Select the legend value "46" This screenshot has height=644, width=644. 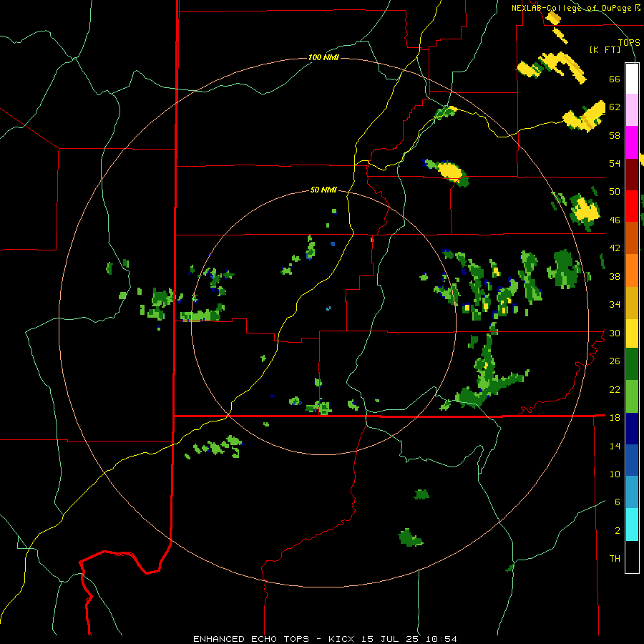(x=615, y=220)
